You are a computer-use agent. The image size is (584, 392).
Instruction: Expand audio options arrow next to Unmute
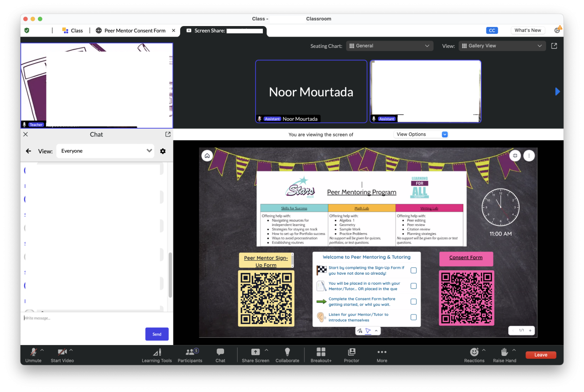[x=42, y=350]
